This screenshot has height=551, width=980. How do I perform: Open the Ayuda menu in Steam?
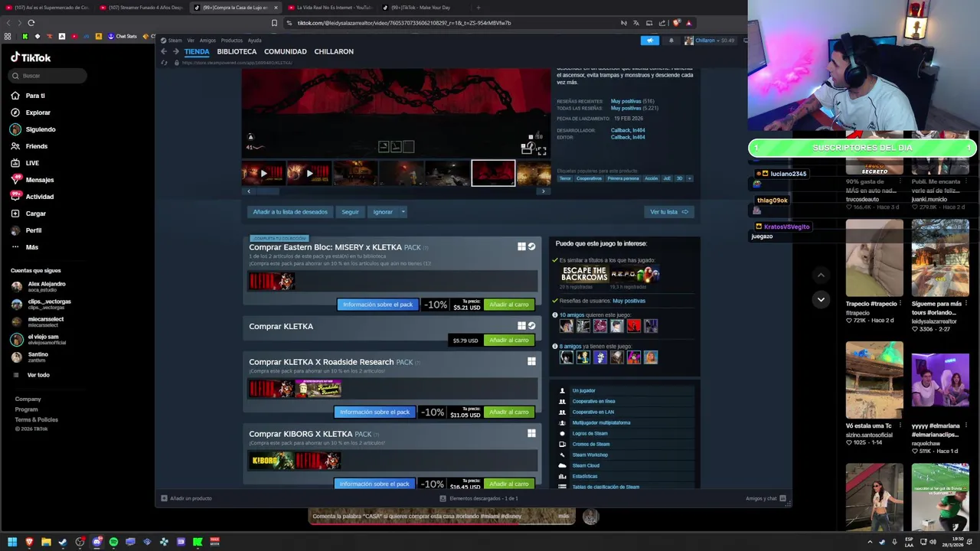[x=254, y=41]
